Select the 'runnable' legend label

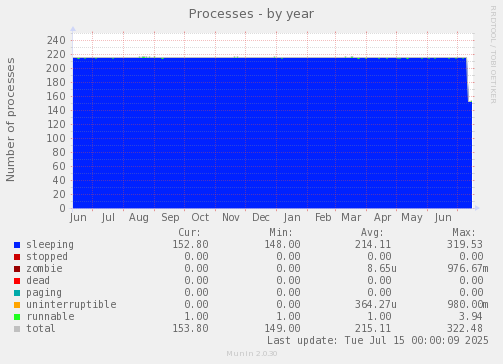[50, 317]
